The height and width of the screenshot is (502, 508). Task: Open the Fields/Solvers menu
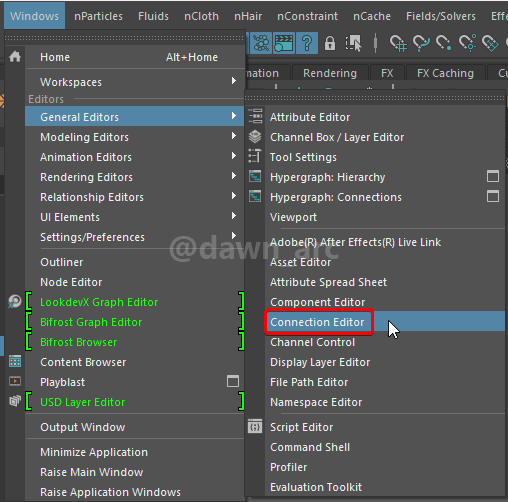[441, 16]
